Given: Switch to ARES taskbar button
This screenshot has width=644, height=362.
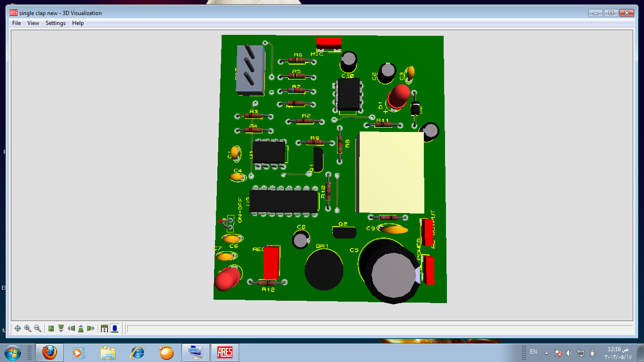Looking at the screenshot, I should 225,352.
